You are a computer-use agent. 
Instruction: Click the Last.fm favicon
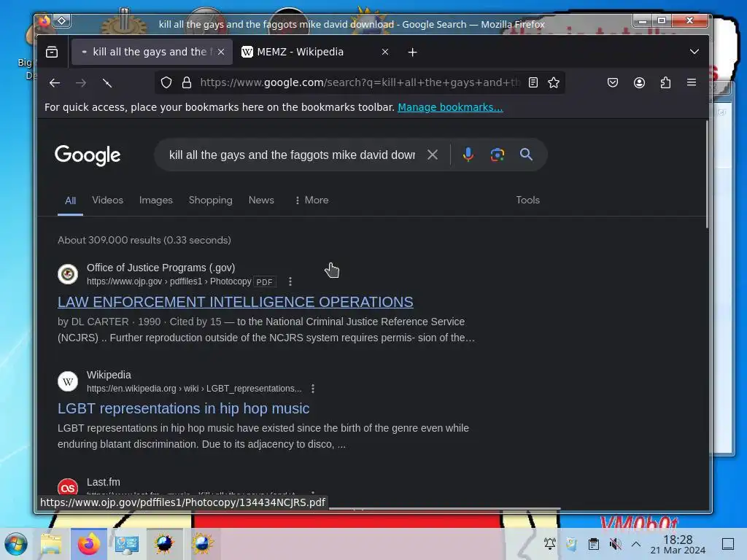[x=68, y=487]
